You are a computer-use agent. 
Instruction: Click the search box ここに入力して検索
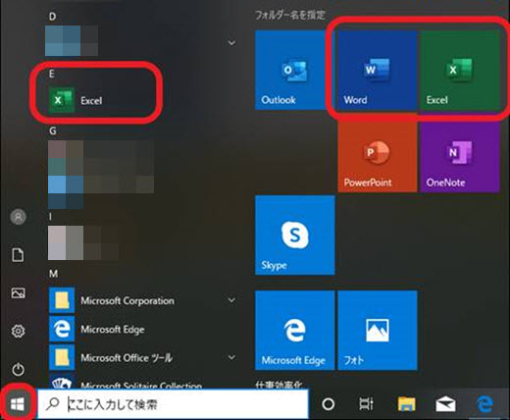(173, 404)
